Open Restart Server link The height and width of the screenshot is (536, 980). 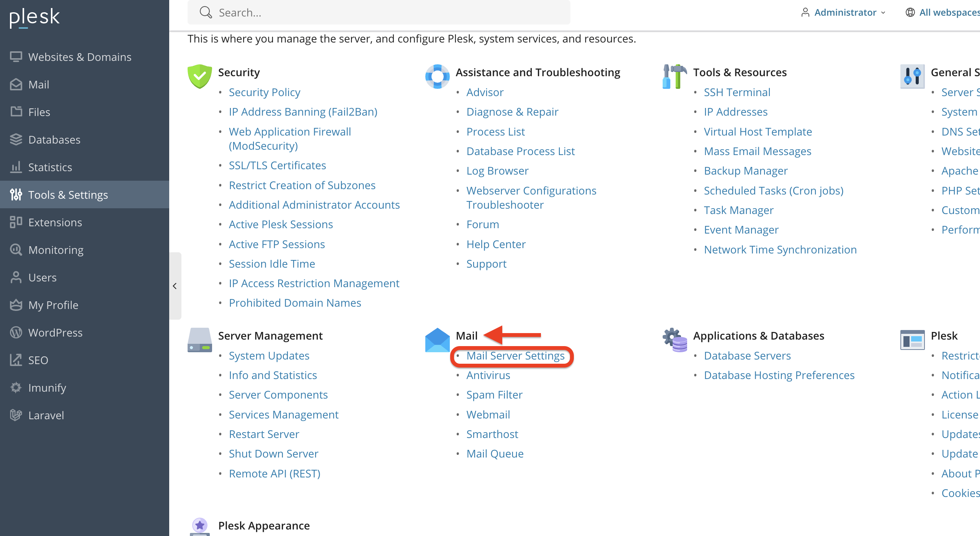(x=264, y=434)
